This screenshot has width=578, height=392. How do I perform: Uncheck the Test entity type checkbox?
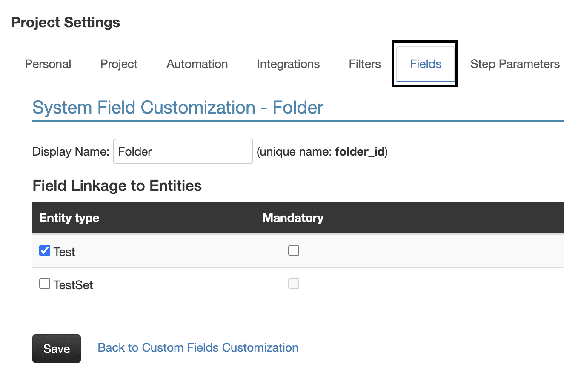click(x=45, y=250)
